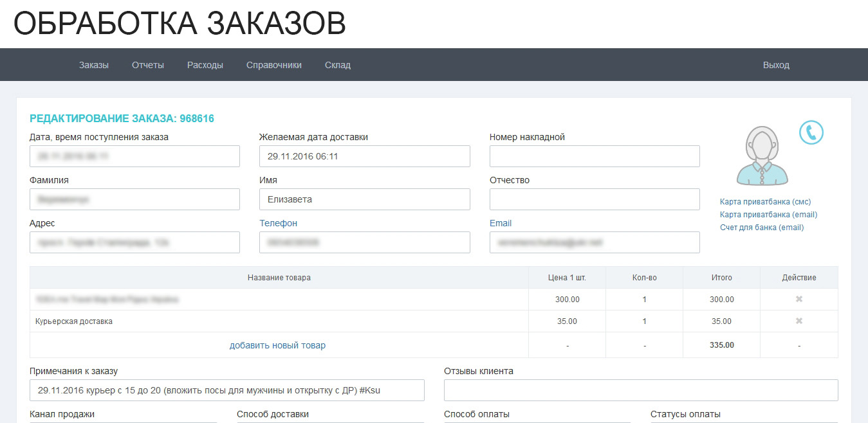Screen dimensions: 868x423
Task: Click the blue phone call icon
Action: coord(811,132)
